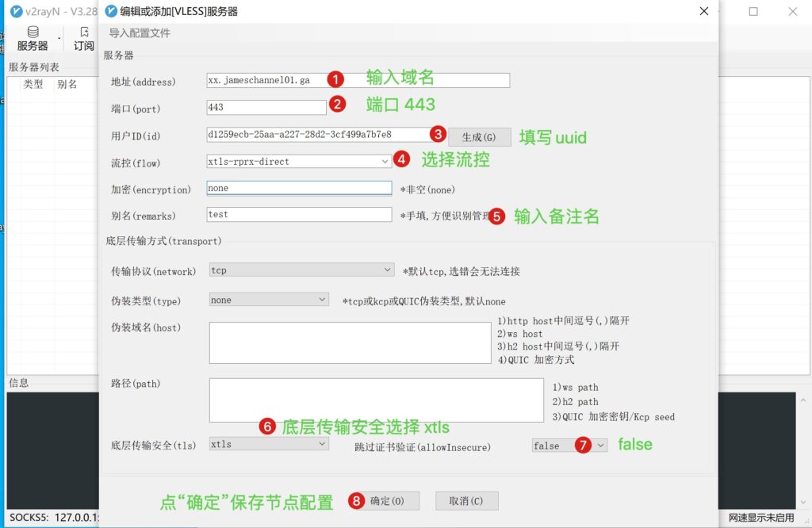812x528 pixels.
Task: Click the SOCKS5 127.0.0.1 status bar entry
Action: [x=54, y=518]
